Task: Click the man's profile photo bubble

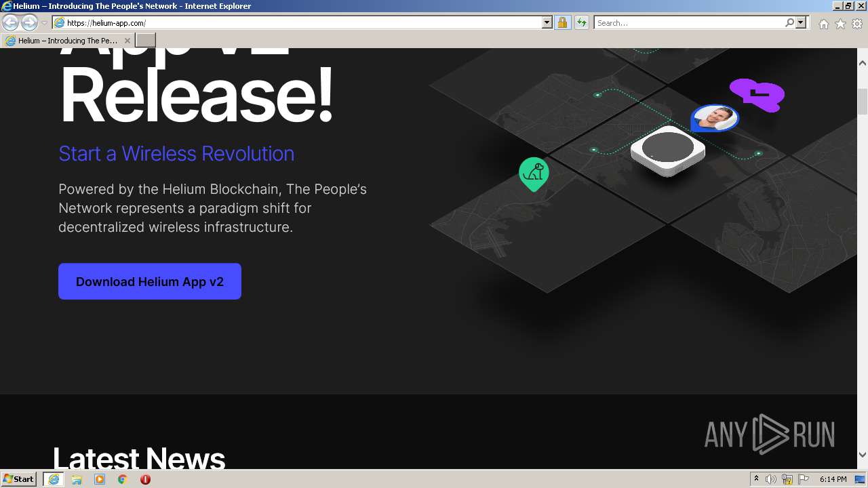Action: tap(715, 119)
